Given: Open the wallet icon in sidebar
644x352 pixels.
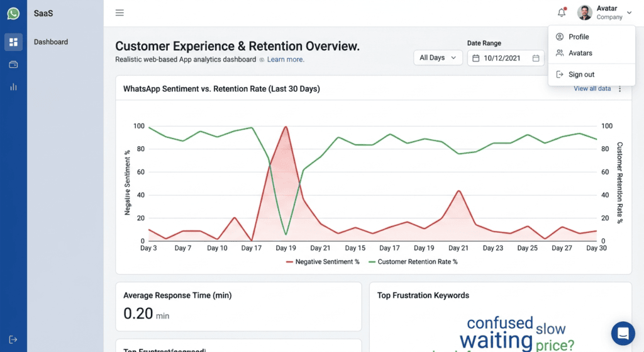Looking at the screenshot, I should pos(13,65).
